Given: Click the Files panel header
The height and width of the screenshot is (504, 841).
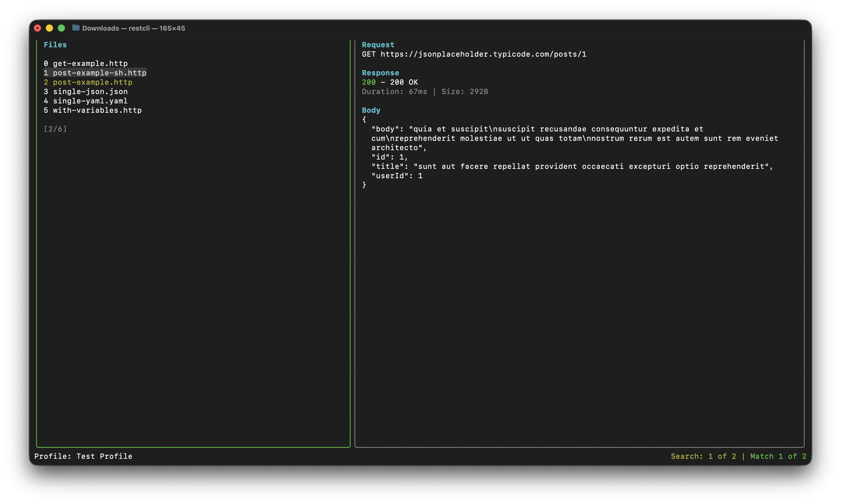Looking at the screenshot, I should 55,45.
